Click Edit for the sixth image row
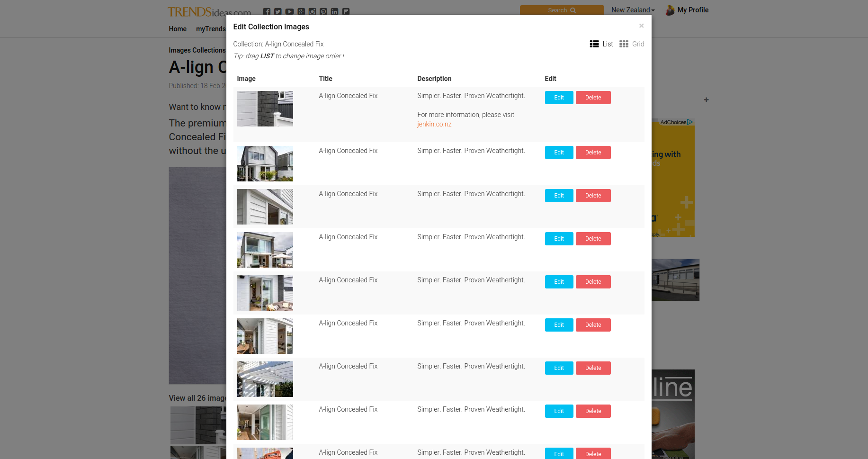Screen dimensions: 868x459 [559, 325]
